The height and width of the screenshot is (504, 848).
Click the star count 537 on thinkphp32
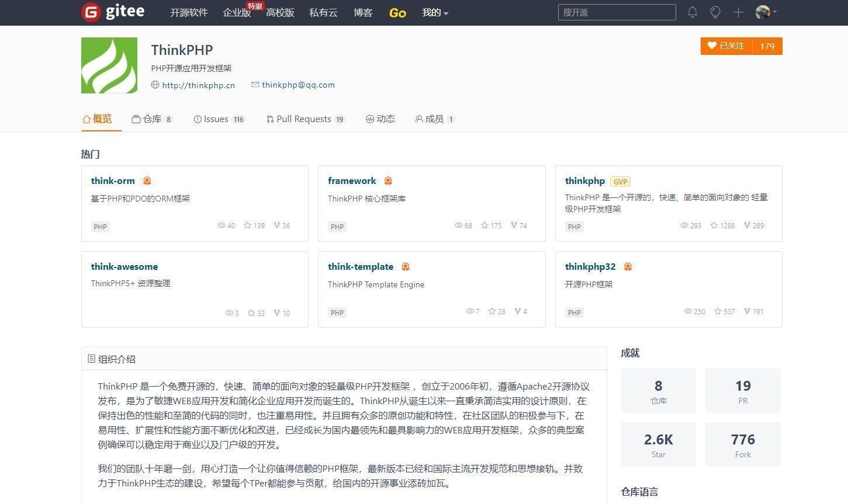coord(725,311)
